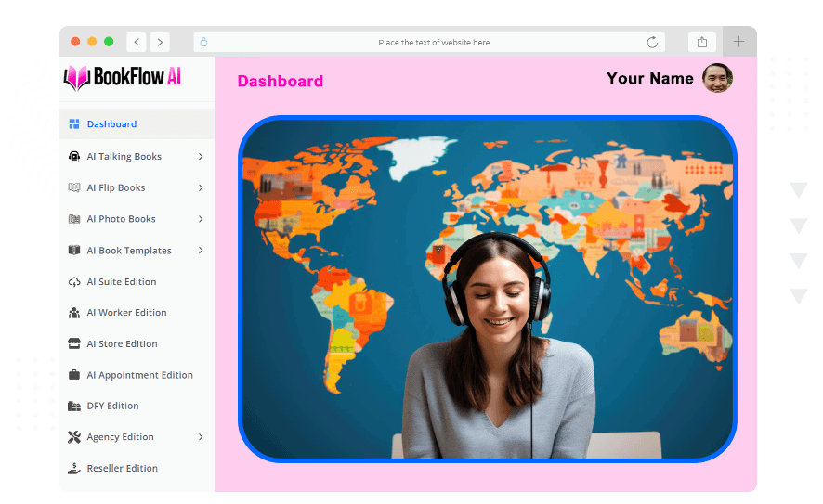This screenshot has height=504, width=823.
Task: Click the world map banner image
Action: click(x=487, y=288)
